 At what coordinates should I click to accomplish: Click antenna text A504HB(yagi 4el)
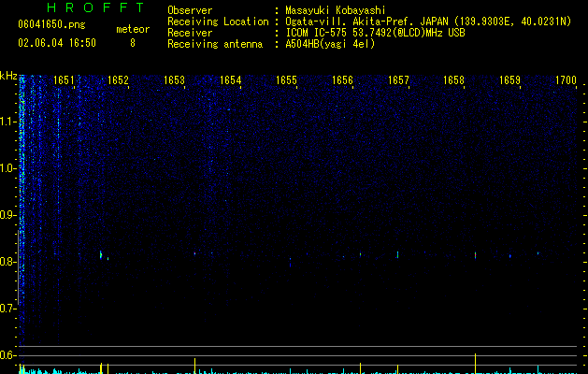330,44
